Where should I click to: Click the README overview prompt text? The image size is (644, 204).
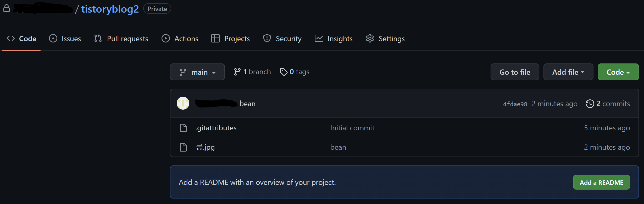(x=257, y=182)
